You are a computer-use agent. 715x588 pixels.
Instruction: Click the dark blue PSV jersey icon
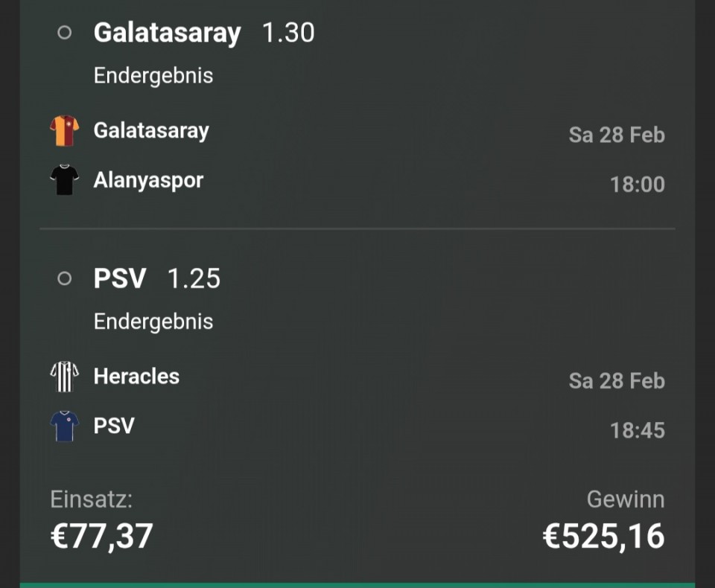click(x=64, y=426)
